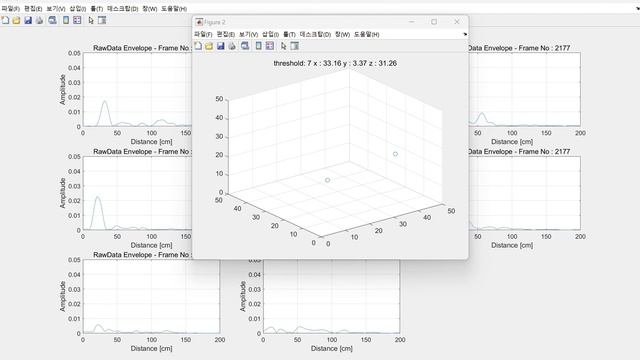Insert Colorbar icon in background window toolbar
The height and width of the screenshot is (360, 640).
click(66, 20)
